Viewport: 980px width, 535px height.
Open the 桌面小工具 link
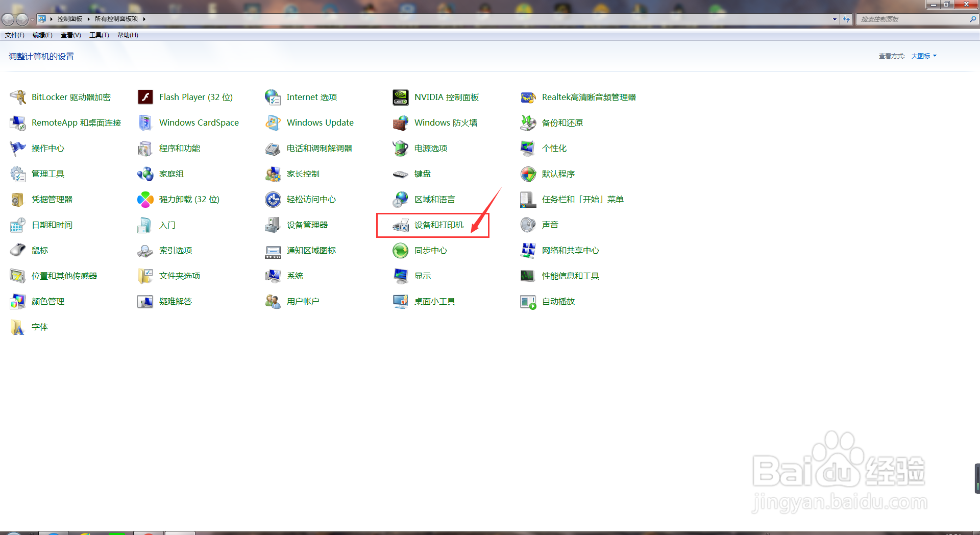coord(435,301)
